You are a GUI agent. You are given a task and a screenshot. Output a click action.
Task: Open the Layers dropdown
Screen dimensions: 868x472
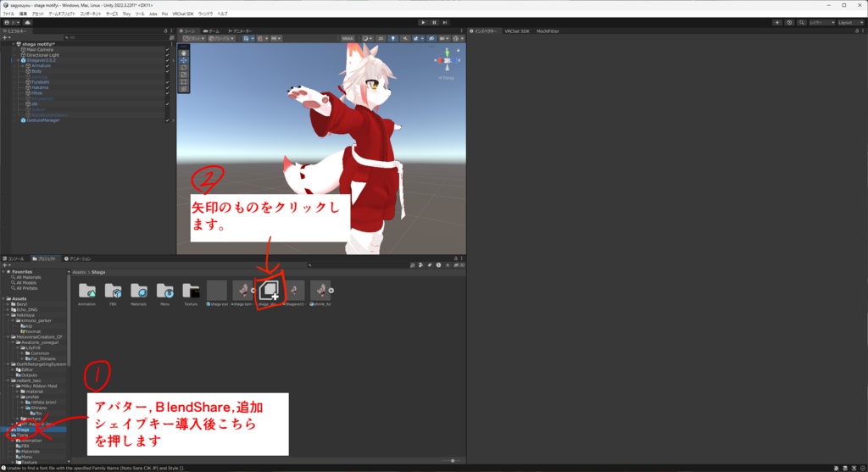(x=822, y=23)
